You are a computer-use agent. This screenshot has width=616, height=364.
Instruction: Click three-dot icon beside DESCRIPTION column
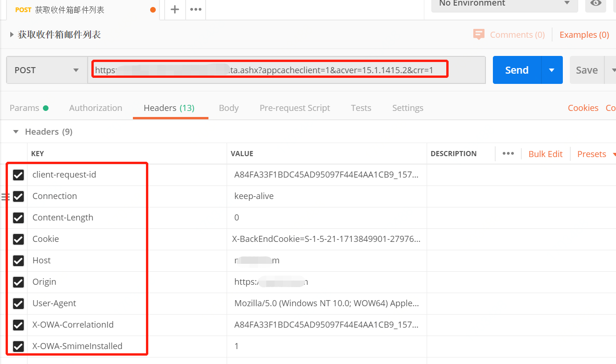pos(508,153)
